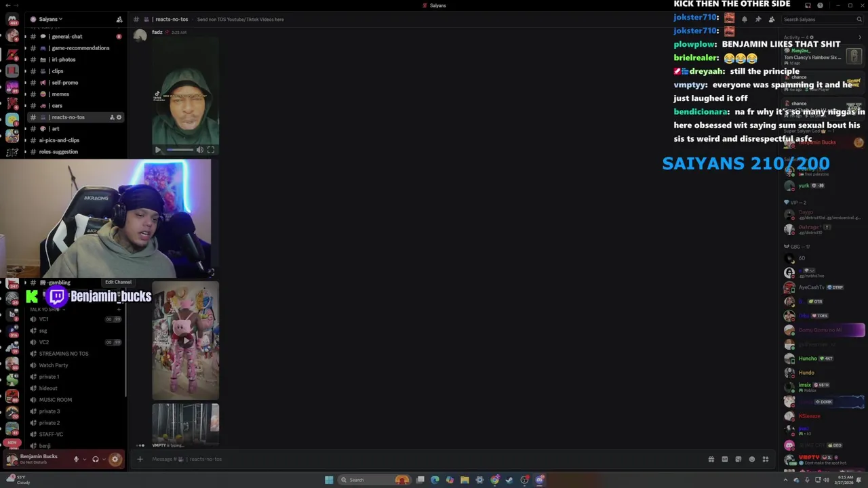868x488 pixels.
Task: Mute the fadz video volume
Action: tap(199, 150)
